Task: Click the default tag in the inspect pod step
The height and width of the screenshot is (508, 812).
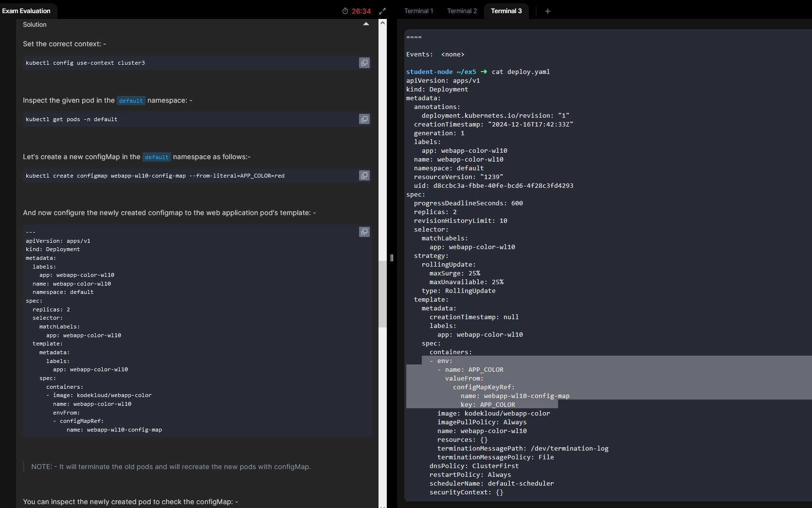Action: (x=131, y=101)
